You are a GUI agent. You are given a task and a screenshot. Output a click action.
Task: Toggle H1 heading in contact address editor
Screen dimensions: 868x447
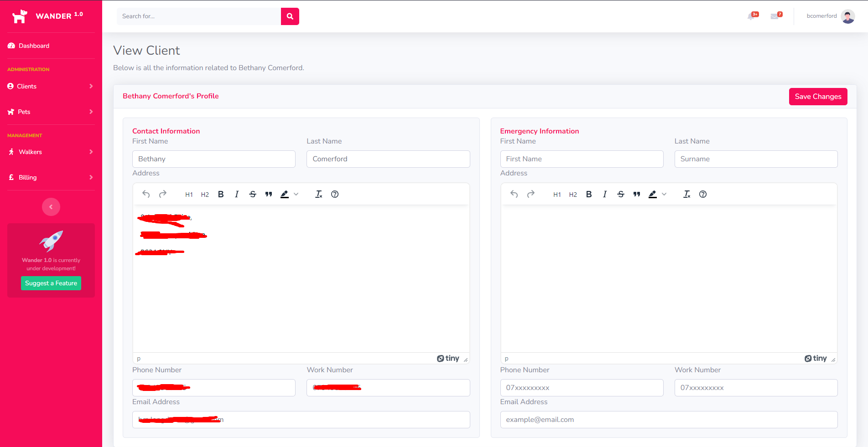point(189,195)
